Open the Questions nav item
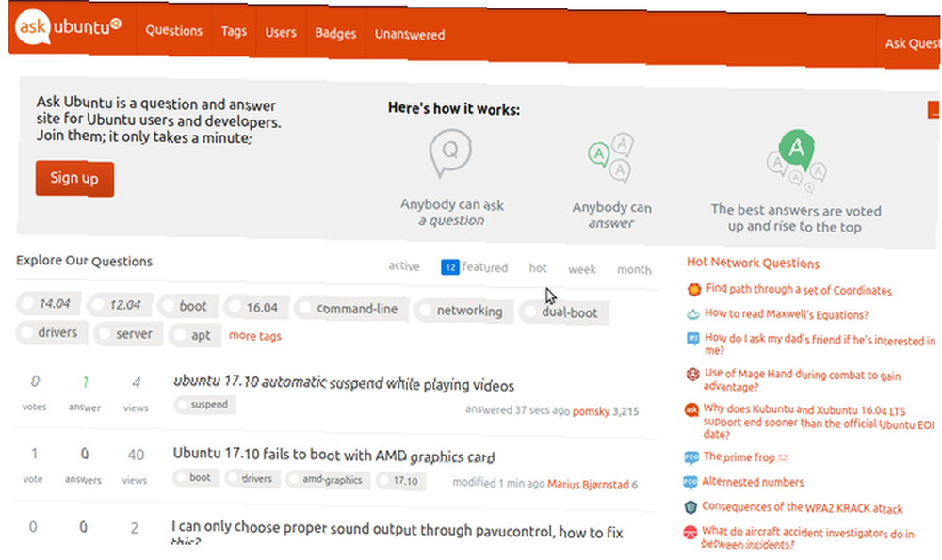The image size is (942, 560). pyautogui.click(x=173, y=31)
